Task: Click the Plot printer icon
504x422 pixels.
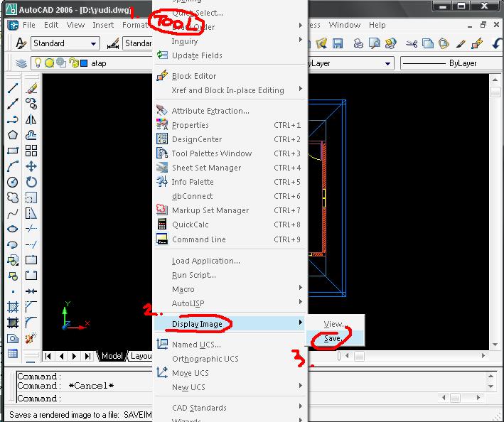Action: (x=358, y=43)
